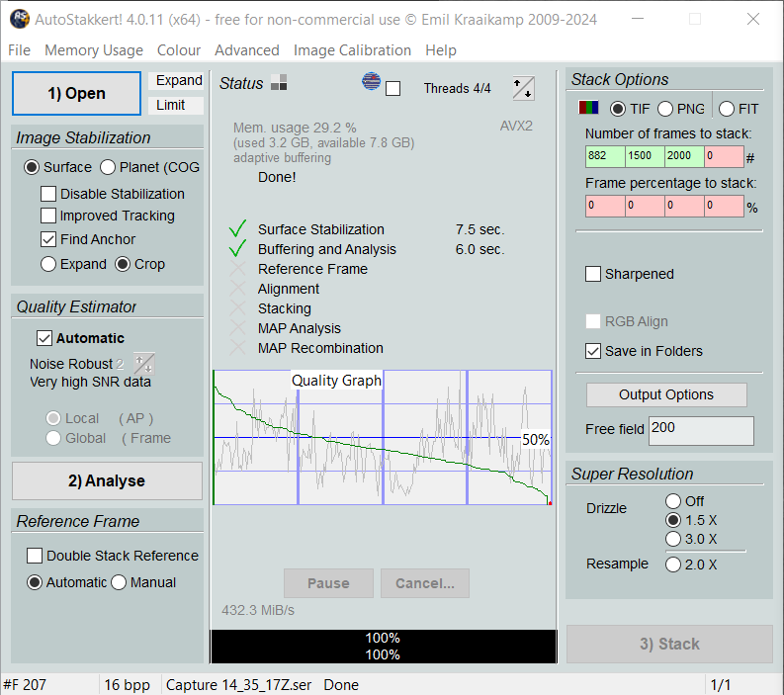Enable Disable Stabilization checkbox
The width and height of the screenshot is (784, 695).
coord(48,194)
